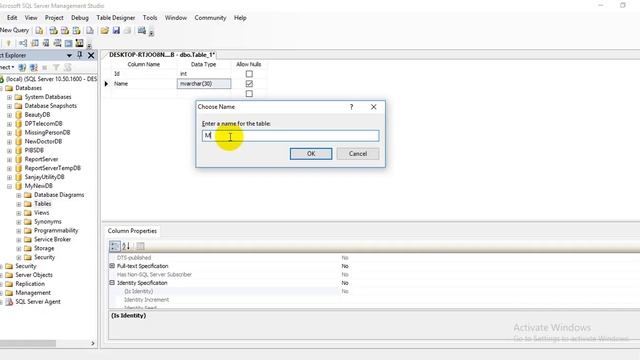Expand the Full-text Specification property

(112, 266)
